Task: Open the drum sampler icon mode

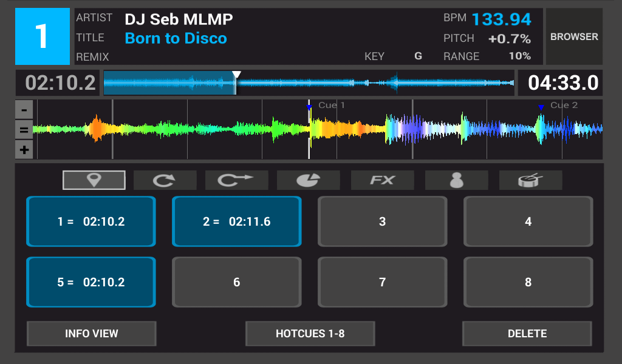Action: click(530, 180)
